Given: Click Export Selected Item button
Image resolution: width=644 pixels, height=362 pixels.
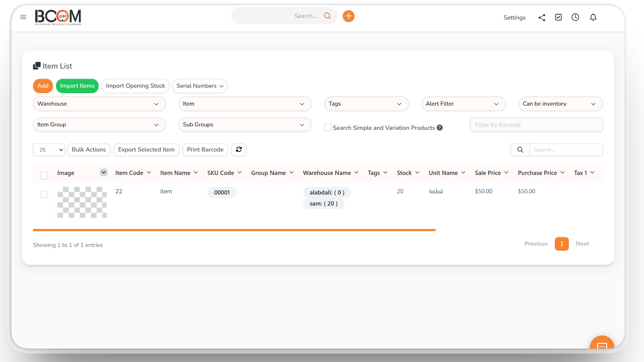Looking at the screenshot, I should tap(146, 150).
